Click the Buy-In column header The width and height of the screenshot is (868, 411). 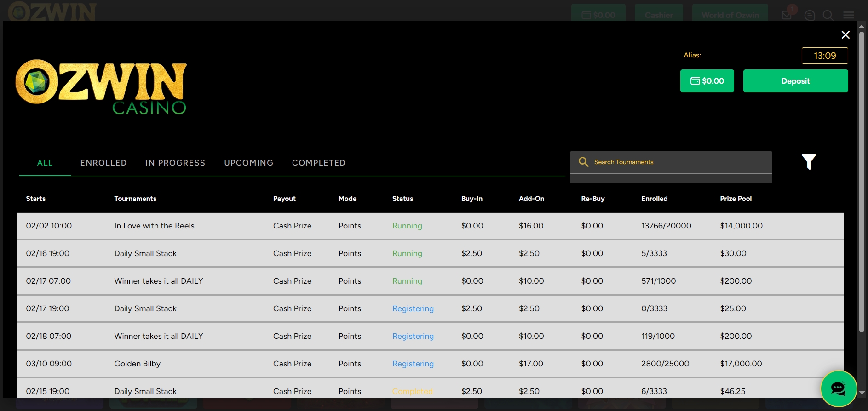point(472,199)
